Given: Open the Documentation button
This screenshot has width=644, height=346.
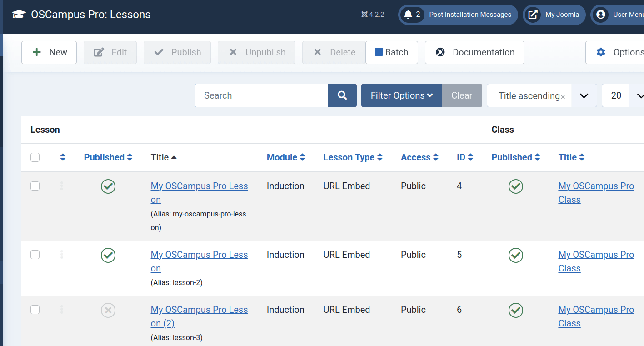Looking at the screenshot, I should 474,52.
